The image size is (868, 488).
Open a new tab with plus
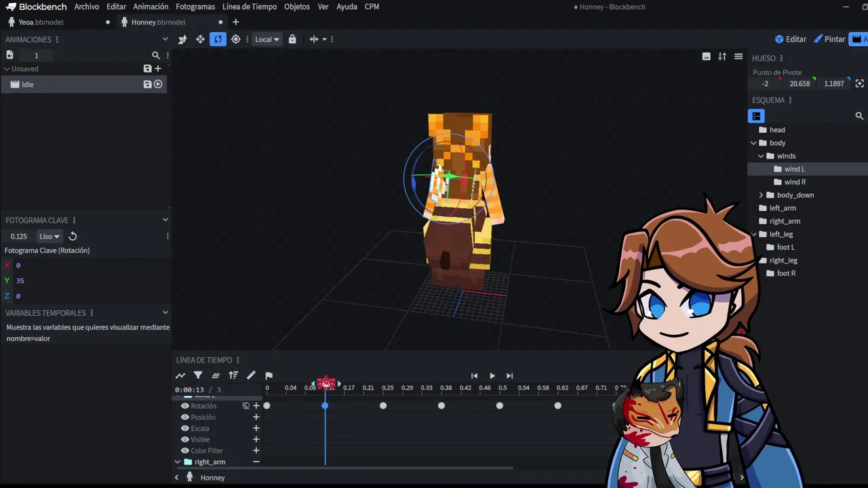pyautogui.click(x=235, y=22)
